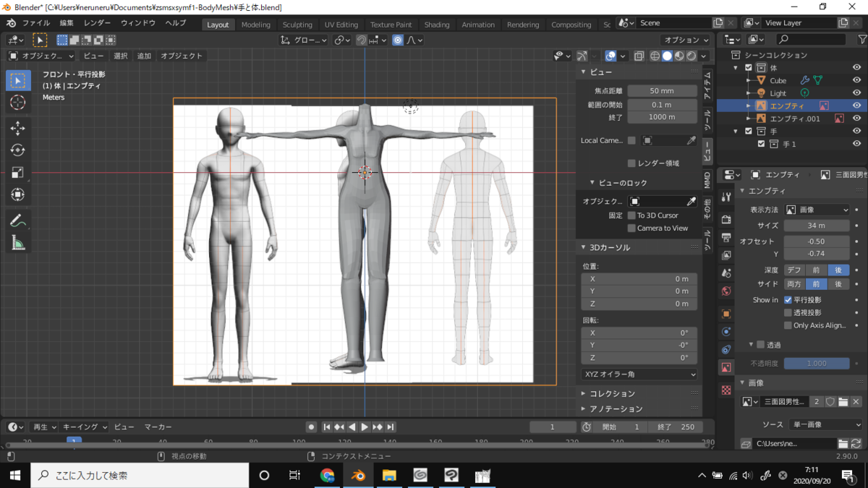Toggle proportional editing in header
Screen dimensions: 868x488
[398, 40]
